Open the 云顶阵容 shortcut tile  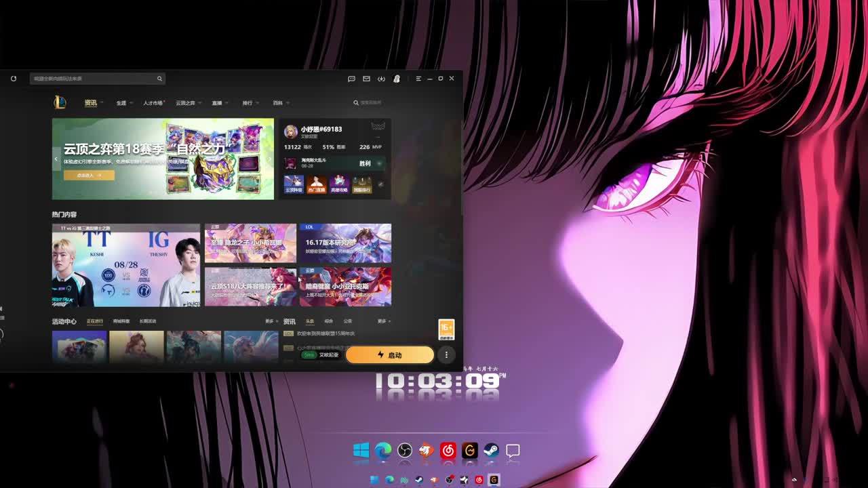(294, 184)
